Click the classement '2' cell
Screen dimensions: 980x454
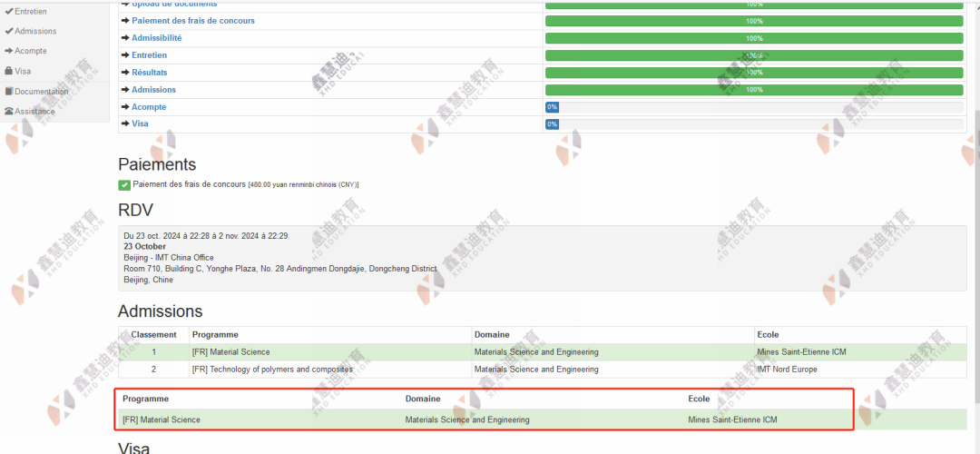[153, 370]
